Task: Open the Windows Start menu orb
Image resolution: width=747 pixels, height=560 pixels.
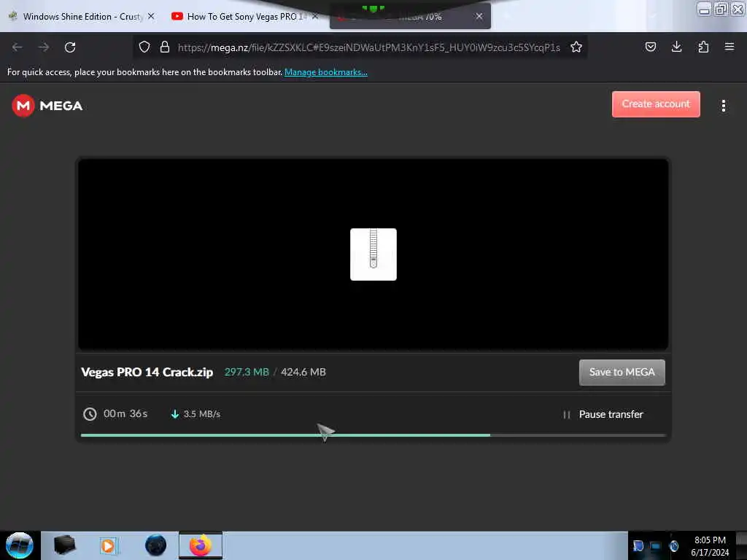Action: [x=20, y=545]
